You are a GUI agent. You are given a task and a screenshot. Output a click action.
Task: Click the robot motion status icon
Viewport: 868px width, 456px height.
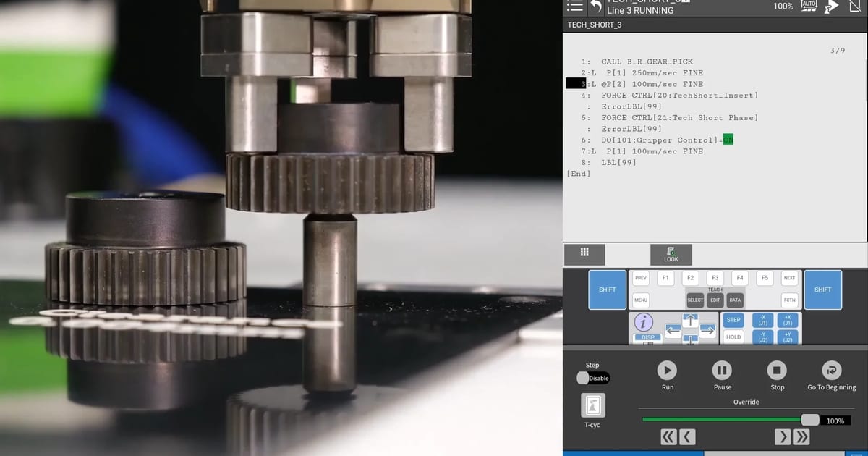point(832,6)
